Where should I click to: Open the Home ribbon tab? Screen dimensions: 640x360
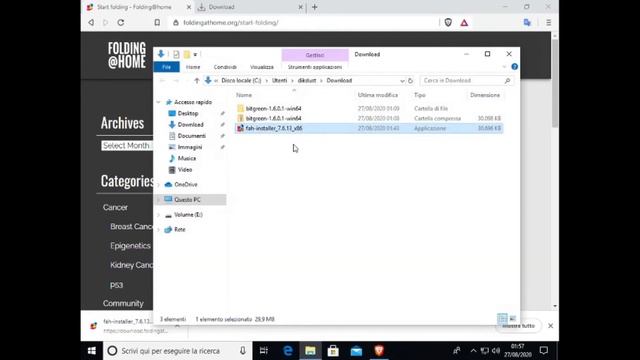pyautogui.click(x=193, y=67)
